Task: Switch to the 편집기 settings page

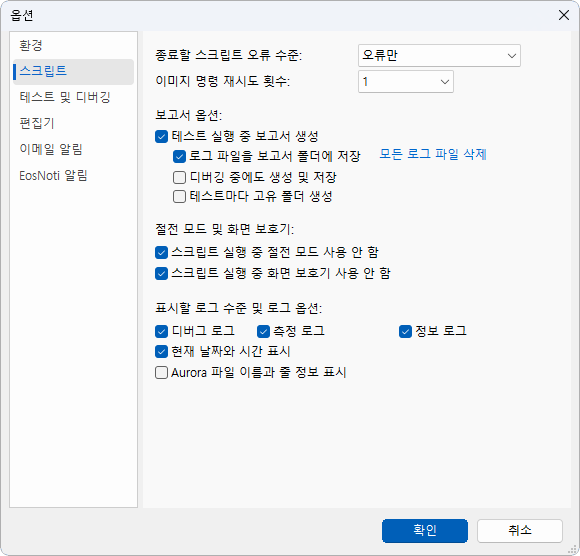Action: [x=73, y=124]
